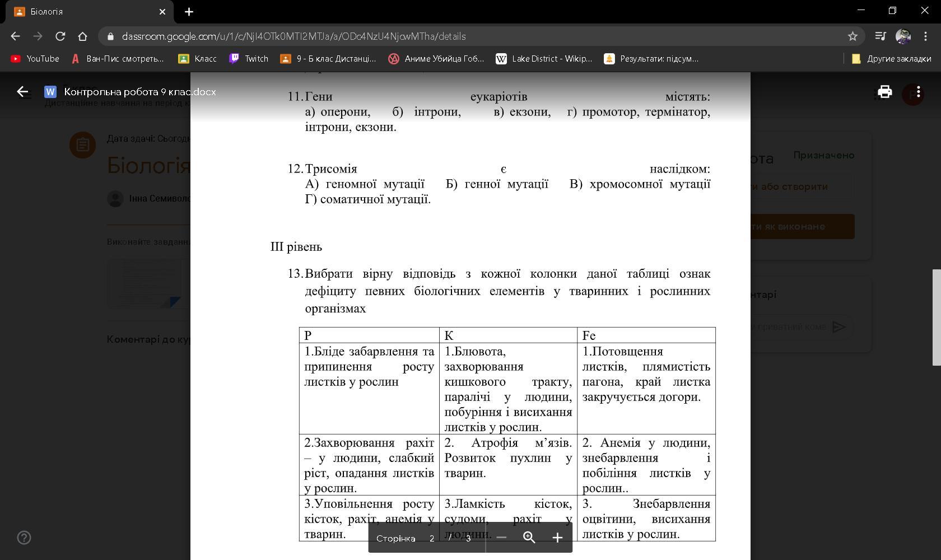Select the Біологія browser tab
941x560 pixels.
[x=90, y=12]
